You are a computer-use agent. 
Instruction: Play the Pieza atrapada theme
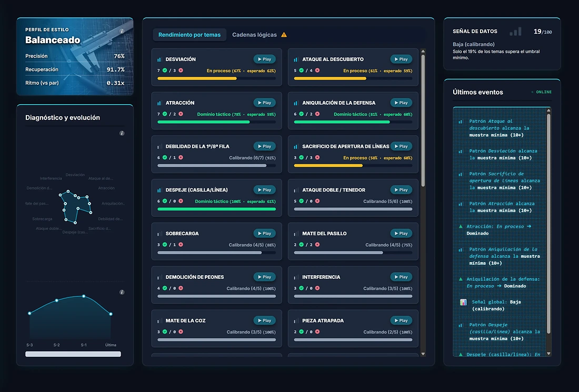point(401,320)
